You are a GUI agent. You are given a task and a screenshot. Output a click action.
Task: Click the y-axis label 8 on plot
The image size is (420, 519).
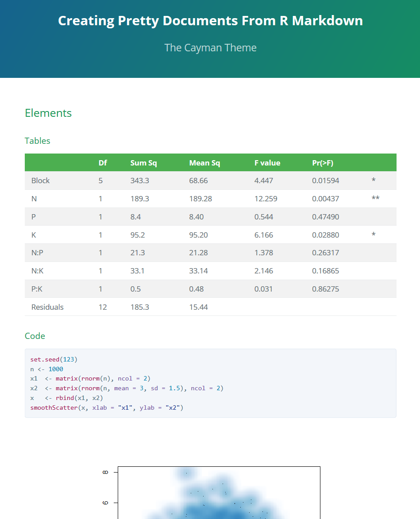point(105,473)
